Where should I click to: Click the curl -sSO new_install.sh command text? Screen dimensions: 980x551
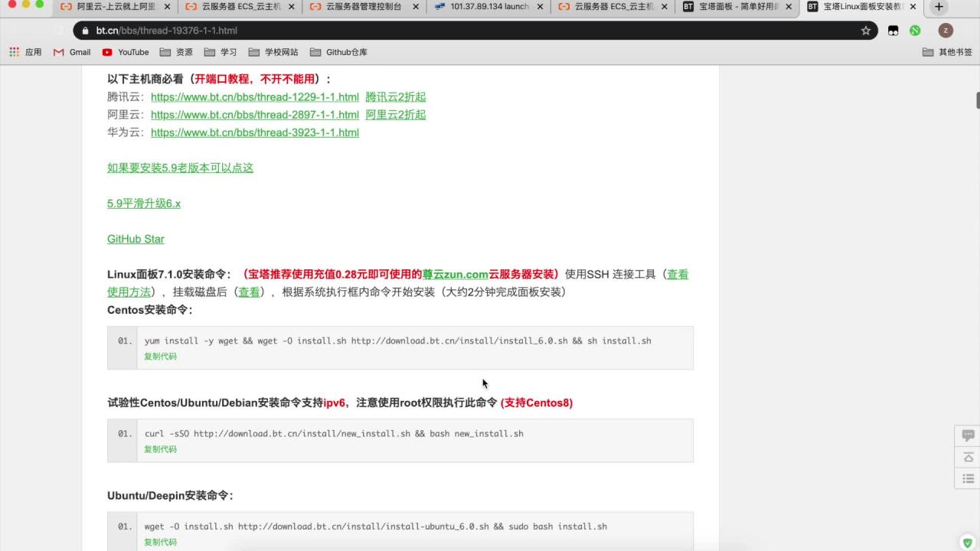334,433
